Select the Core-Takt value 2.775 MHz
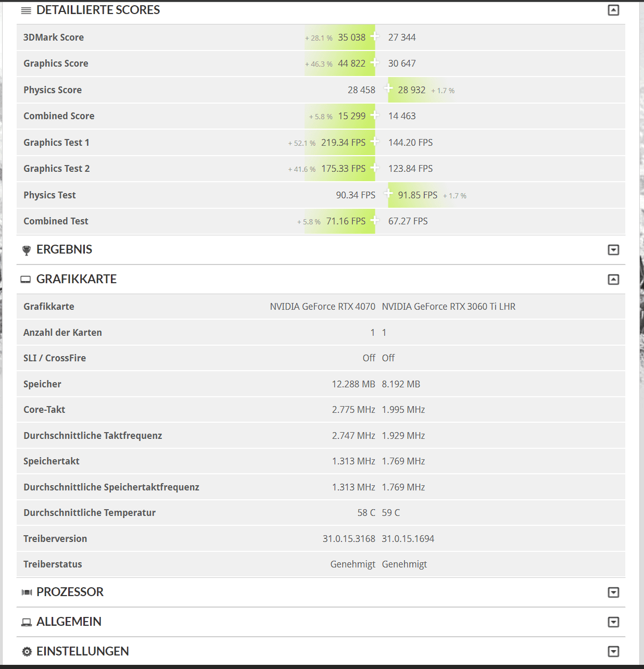The width and height of the screenshot is (644, 669). pyautogui.click(x=353, y=410)
